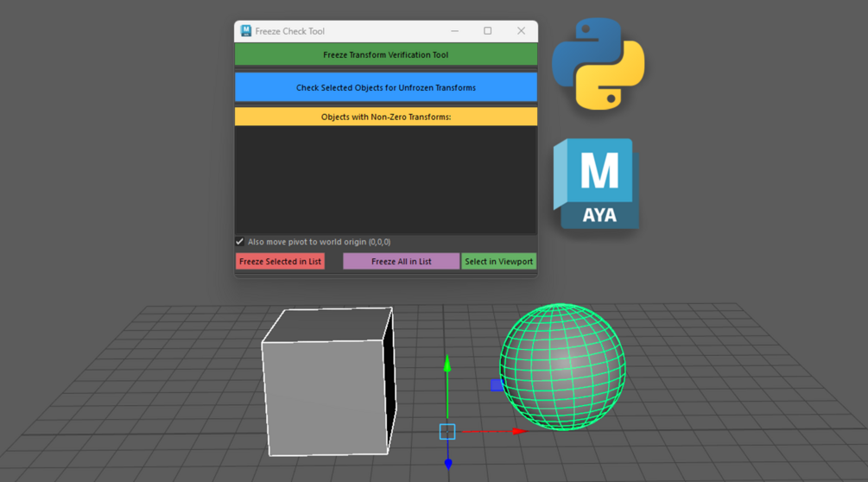868x482 pixels.
Task: Toggle Also move pivot to world origin checkbox
Action: (240, 242)
